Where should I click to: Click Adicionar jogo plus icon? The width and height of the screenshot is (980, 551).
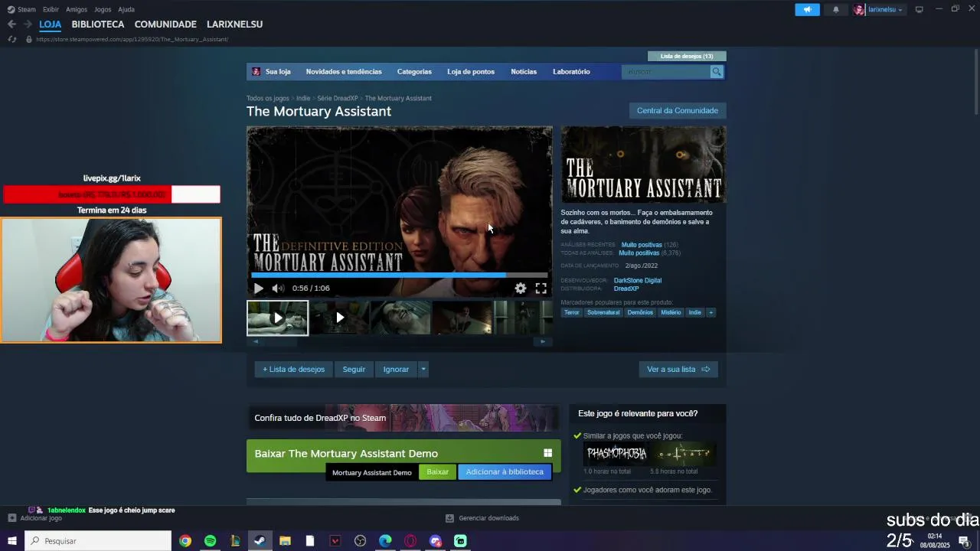[x=11, y=518]
